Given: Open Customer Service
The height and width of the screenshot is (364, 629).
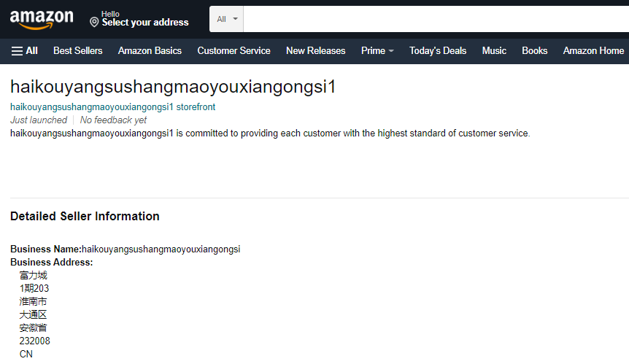Looking at the screenshot, I should 234,51.
